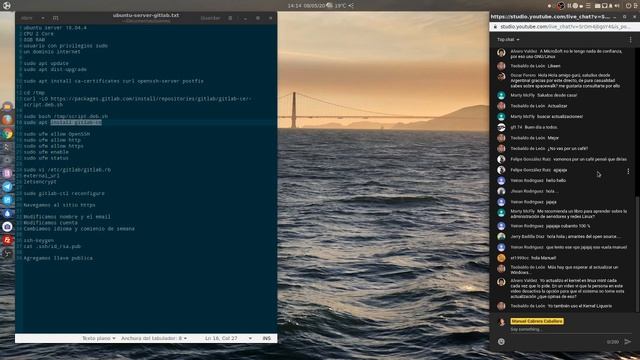Open the Activities icon in the top bar
This screenshot has height=360, width=640.
(x=7, y=5)
